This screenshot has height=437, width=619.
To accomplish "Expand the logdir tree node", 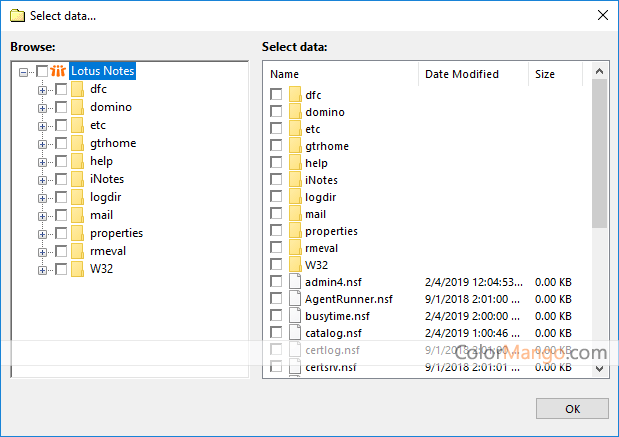I will [43, 197].
